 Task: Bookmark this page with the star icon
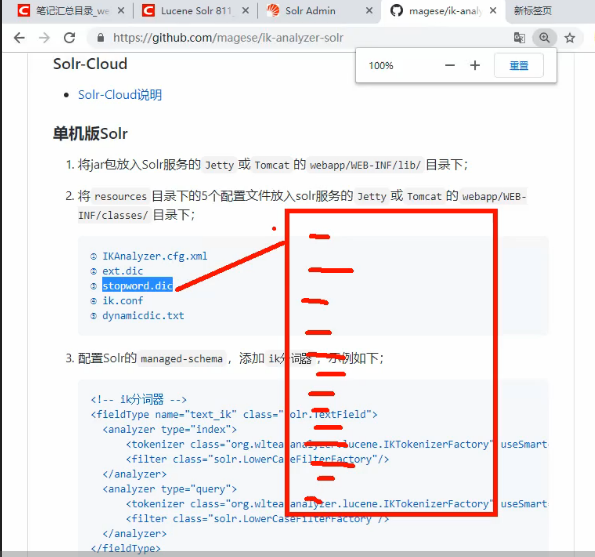click(x=570, y=38)
